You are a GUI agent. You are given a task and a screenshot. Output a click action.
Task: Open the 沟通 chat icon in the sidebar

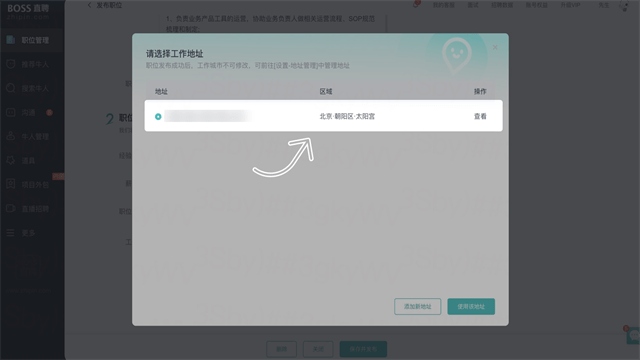tap(11, 112)
